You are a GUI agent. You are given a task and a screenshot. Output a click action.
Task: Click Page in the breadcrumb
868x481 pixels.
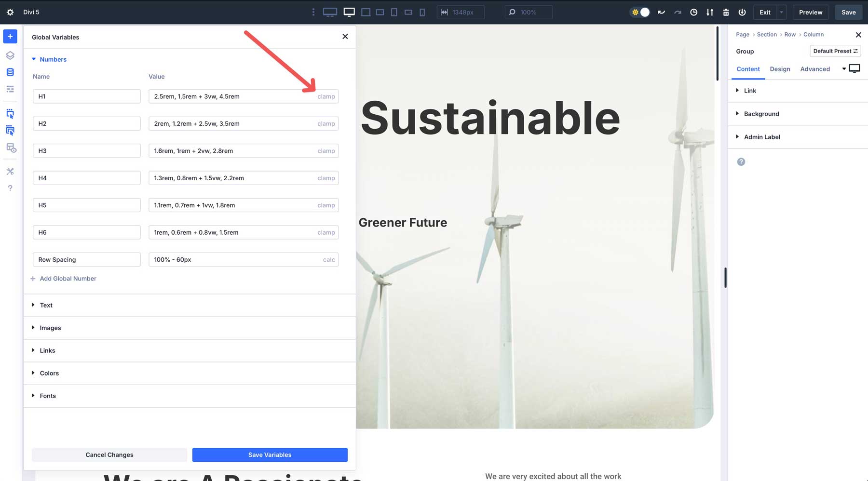(743, 35)
